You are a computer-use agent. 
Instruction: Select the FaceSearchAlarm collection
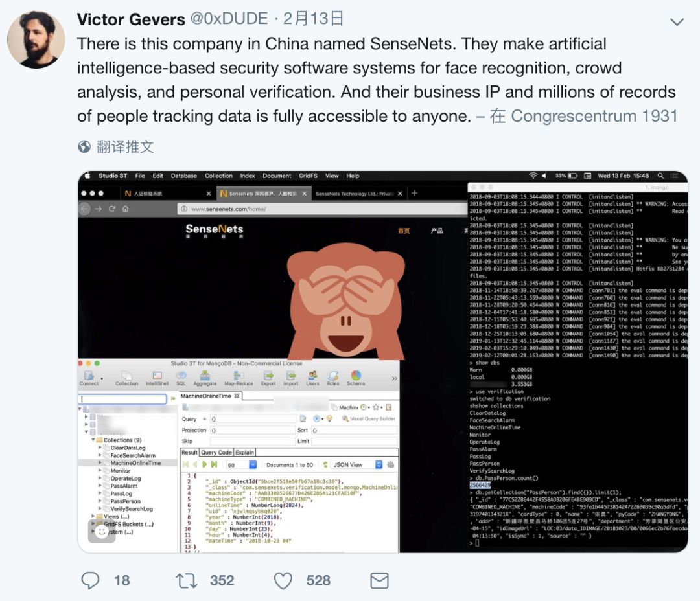click(x=133, y=455)
